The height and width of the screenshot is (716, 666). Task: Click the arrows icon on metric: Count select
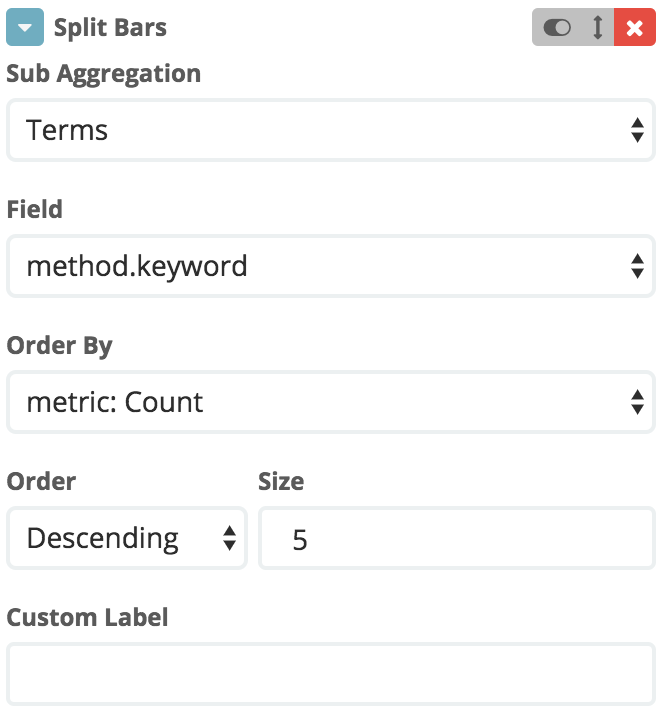[x=637, y=402]
